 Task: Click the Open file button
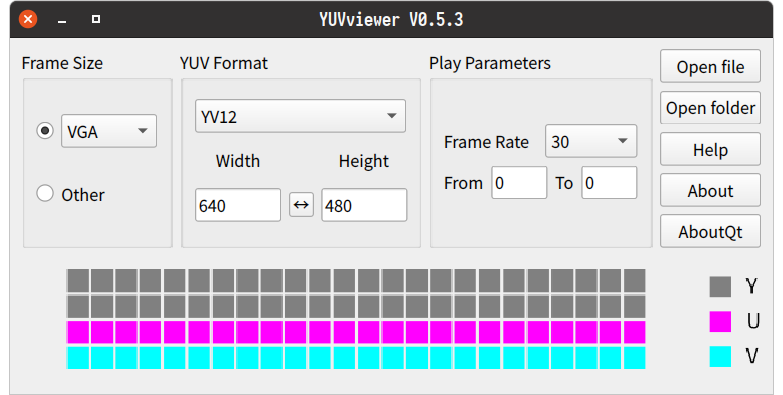click(710, 66)
